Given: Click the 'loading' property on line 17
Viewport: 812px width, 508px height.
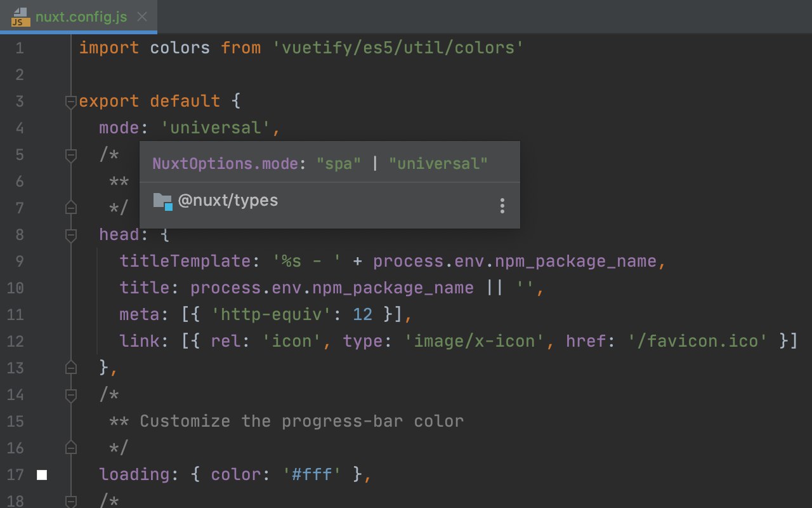Looking at the screenshot, I should tap(134, 475).
